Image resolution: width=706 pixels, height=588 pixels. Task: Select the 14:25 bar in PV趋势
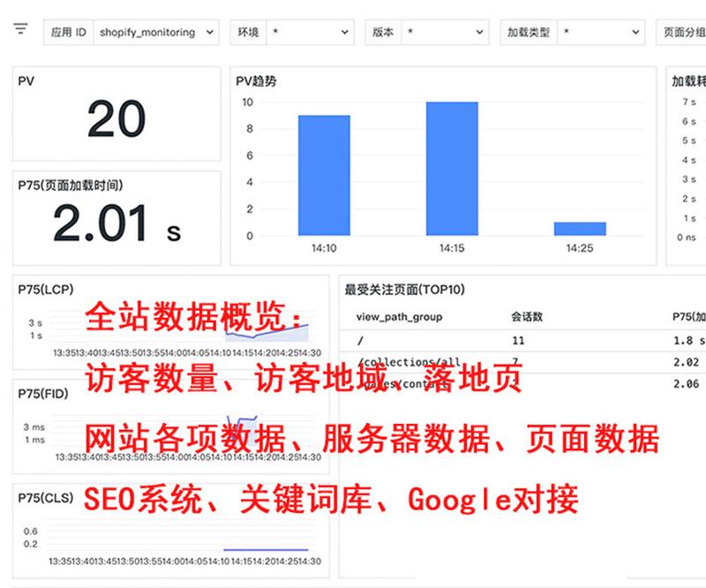(x=580, y=229)
